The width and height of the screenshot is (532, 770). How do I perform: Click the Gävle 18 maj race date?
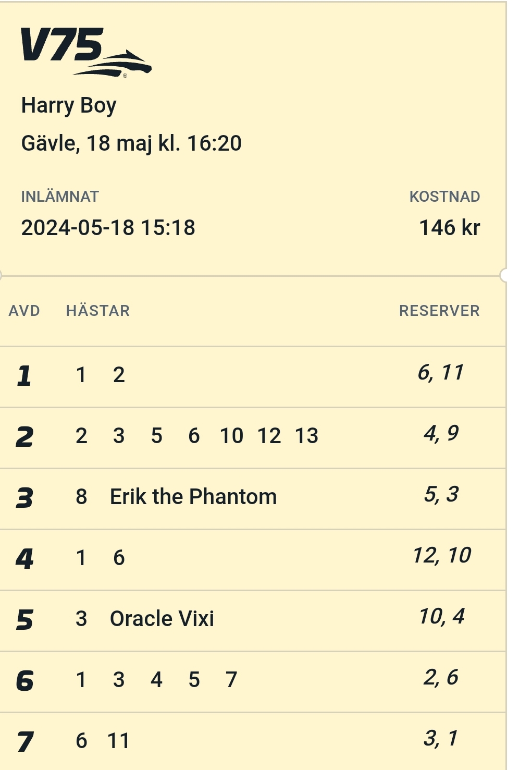[131, 143]
